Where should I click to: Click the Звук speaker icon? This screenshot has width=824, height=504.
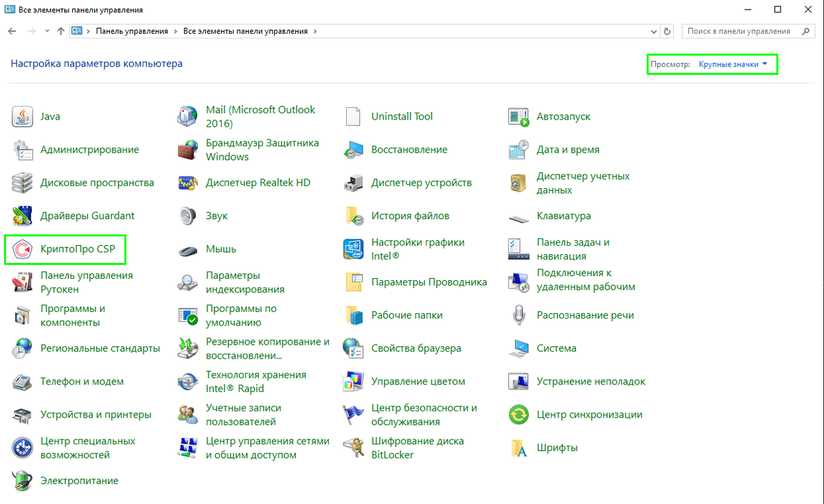188,216
